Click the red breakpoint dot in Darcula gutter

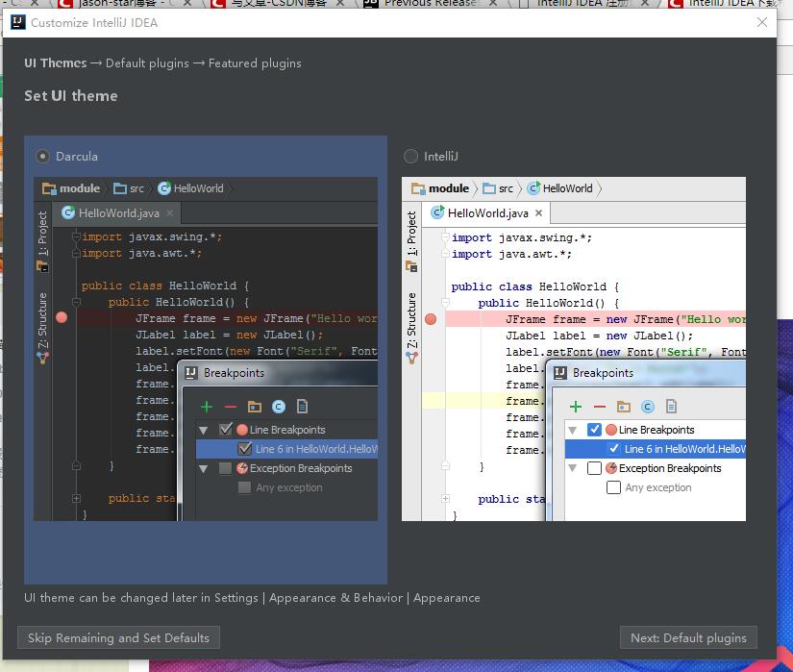(x=62, y=317)
